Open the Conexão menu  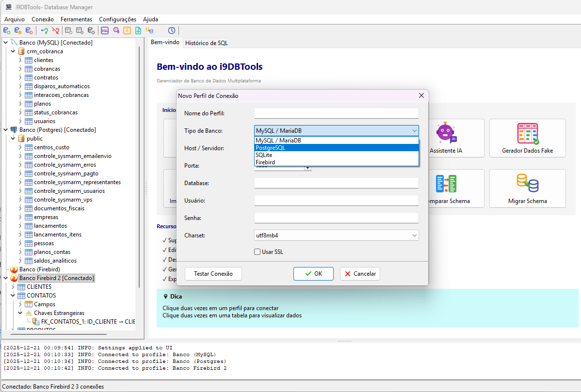pos(43,19)
